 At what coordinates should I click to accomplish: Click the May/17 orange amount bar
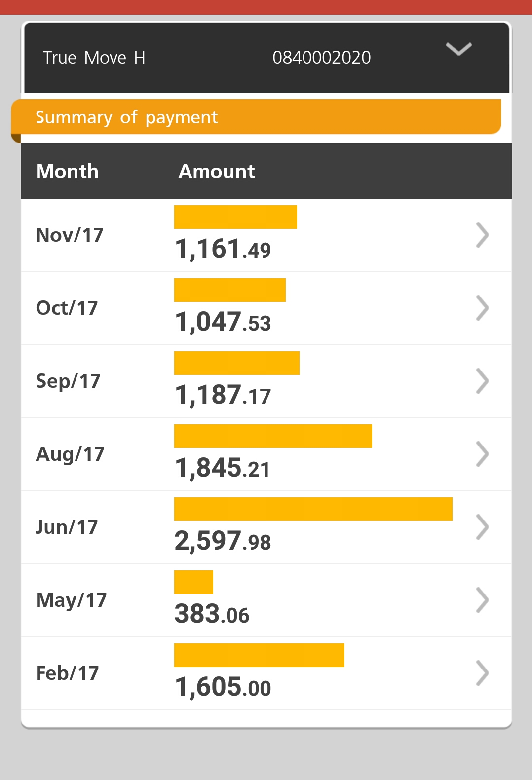pos(193,582)
